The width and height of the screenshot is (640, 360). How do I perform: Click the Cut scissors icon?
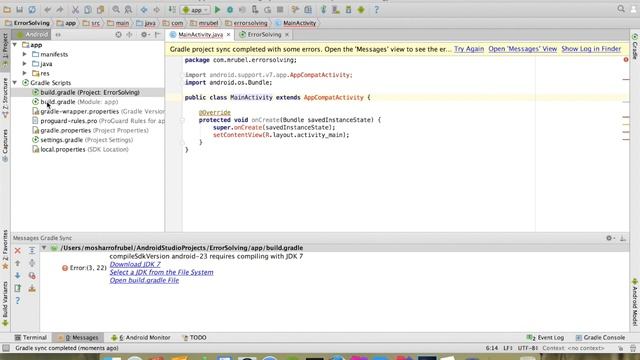point(76,9)
